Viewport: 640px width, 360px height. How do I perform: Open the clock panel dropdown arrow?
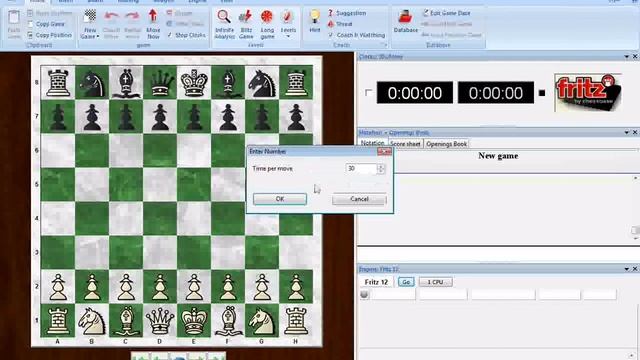click(x=627, y=57)
